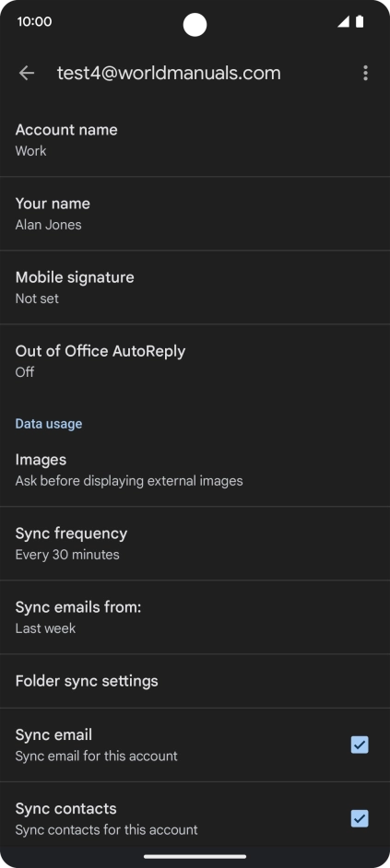Tap the clock showing 10:00
390x868 pixels.
point(34,21)
